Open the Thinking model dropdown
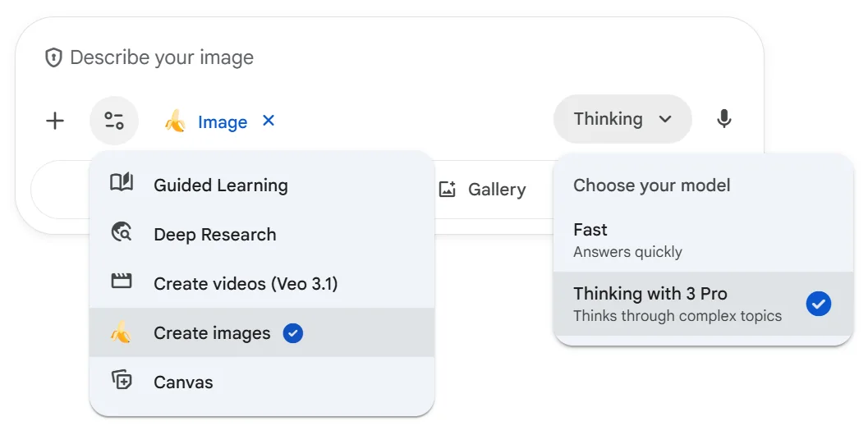Viewport: 868px width, 435px height. click(622, 119)
